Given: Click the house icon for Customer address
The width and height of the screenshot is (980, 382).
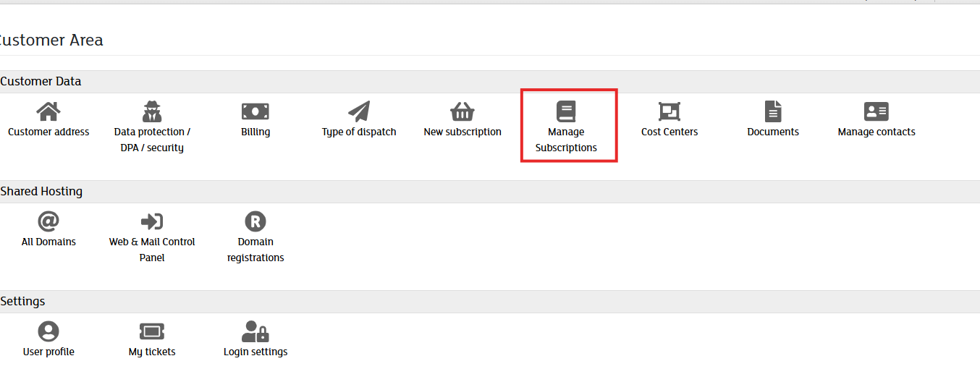Looking at the screenshot, I should 48,111.
